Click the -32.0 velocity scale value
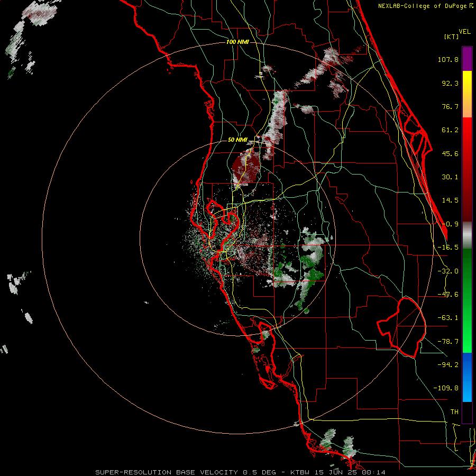This screenshot has width=476, height=476. 448,271
